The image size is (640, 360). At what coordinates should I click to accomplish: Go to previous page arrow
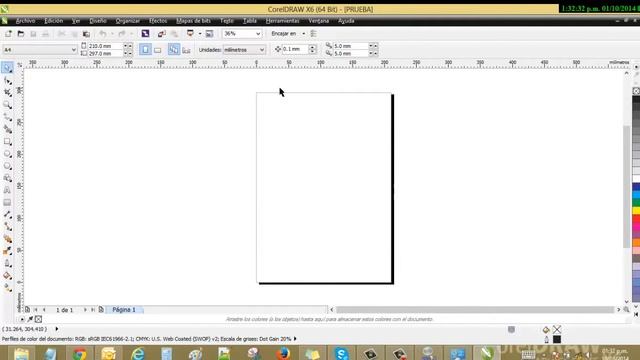click(x=44, y=310)
